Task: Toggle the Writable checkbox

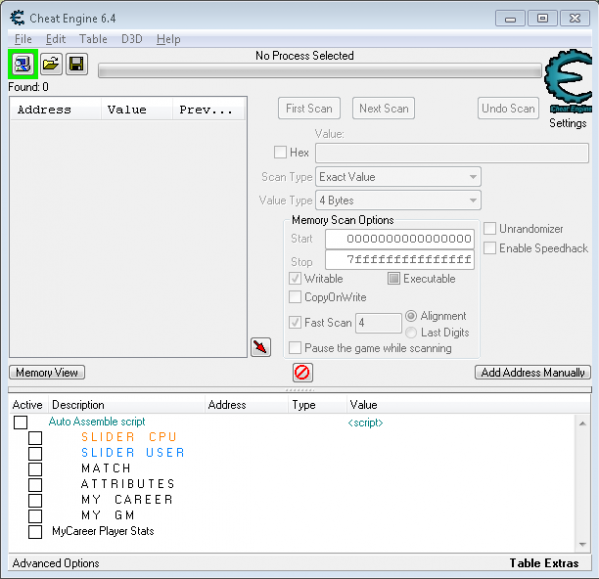Action: tap(295, 278)
